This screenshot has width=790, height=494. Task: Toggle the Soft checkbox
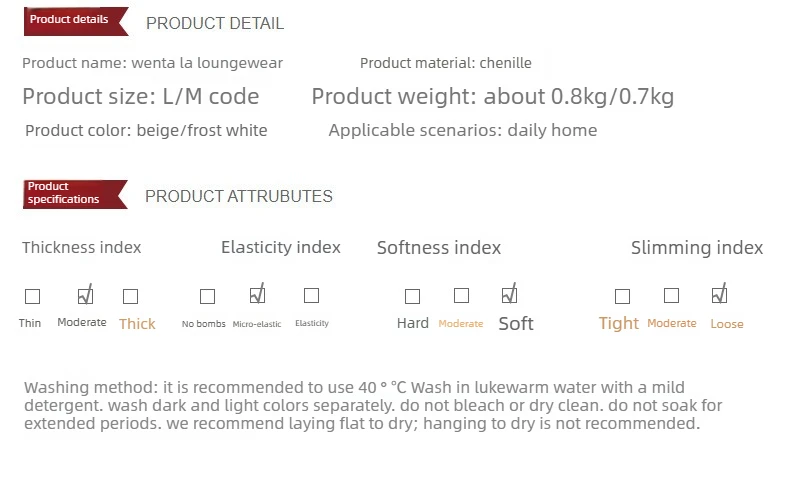point(509,295)
